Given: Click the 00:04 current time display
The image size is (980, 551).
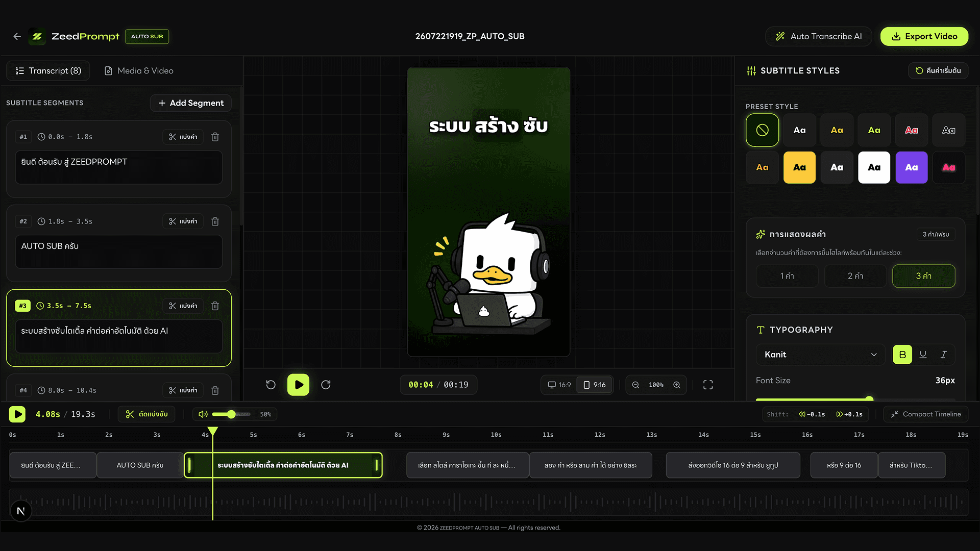Looking at the screenshot, I should tap(421, 385).
